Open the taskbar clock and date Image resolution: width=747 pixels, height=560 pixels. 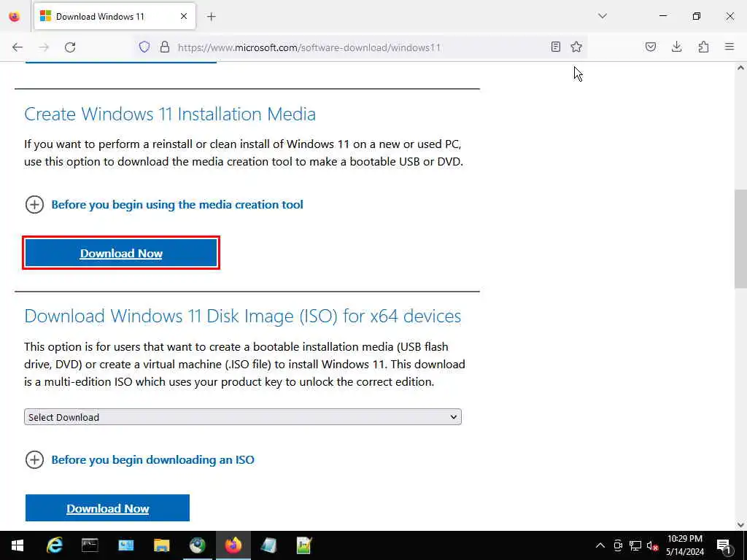pyautogui.click(x=684, y=545)
